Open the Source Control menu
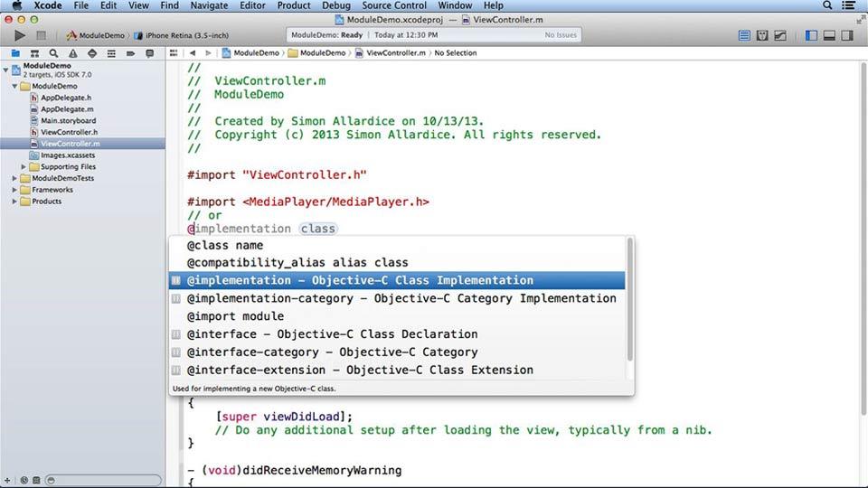The image size is (868, 488). 394,5
